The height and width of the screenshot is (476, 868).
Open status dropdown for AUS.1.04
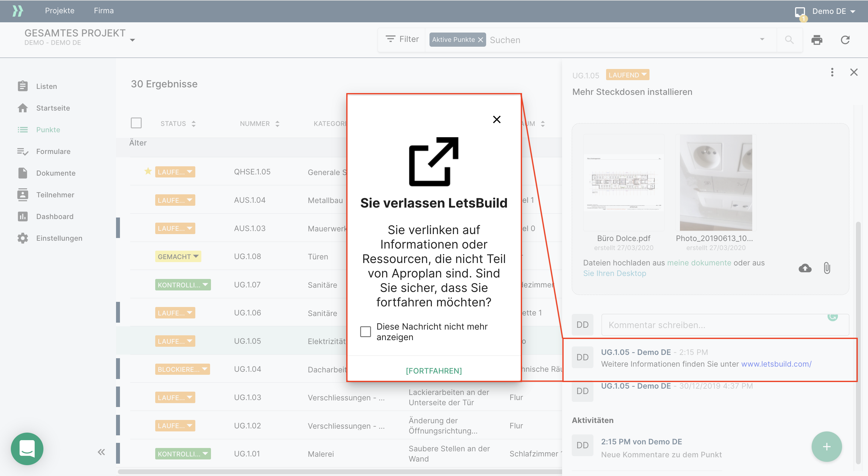(175, 200)
